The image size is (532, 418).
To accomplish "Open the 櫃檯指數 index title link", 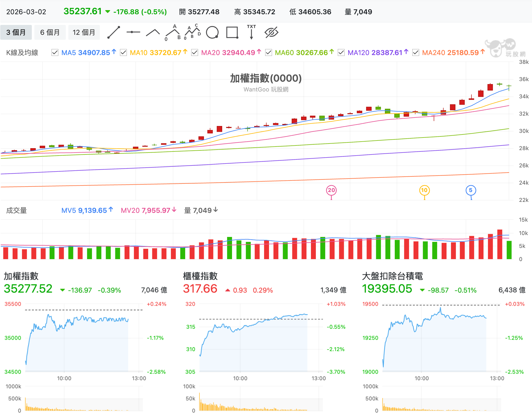I will pyautogui.click(x=200, y=276).
